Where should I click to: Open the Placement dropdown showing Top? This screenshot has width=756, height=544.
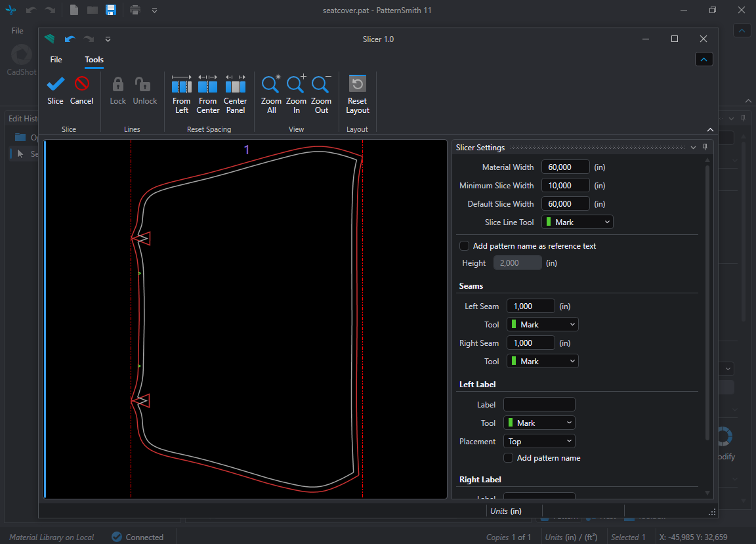[x=539, y=441]
